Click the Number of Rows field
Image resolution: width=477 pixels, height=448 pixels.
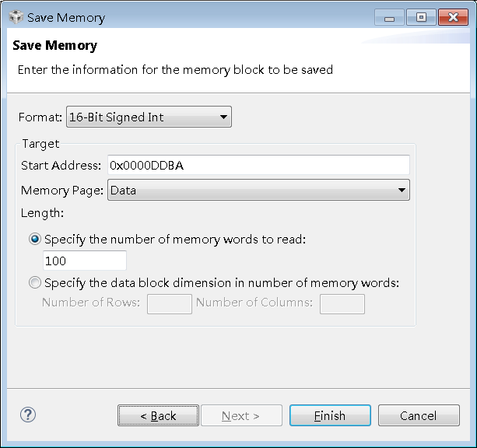(169, 303)
